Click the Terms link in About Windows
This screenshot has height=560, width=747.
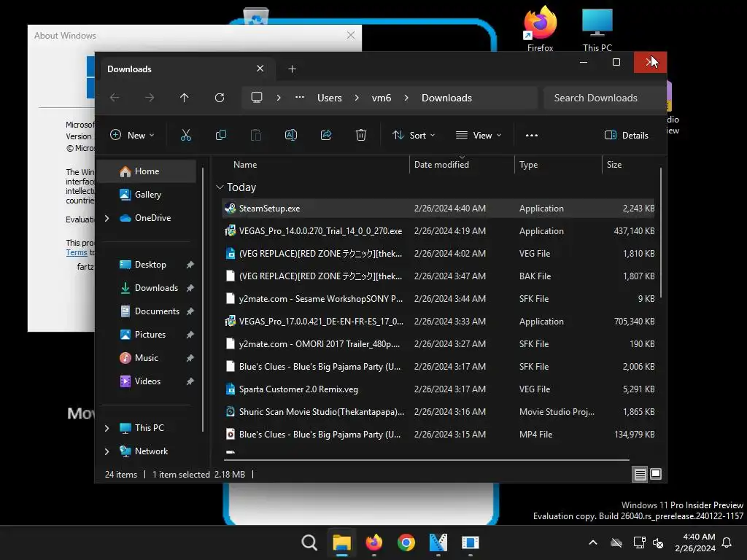(x=76, y=252)
